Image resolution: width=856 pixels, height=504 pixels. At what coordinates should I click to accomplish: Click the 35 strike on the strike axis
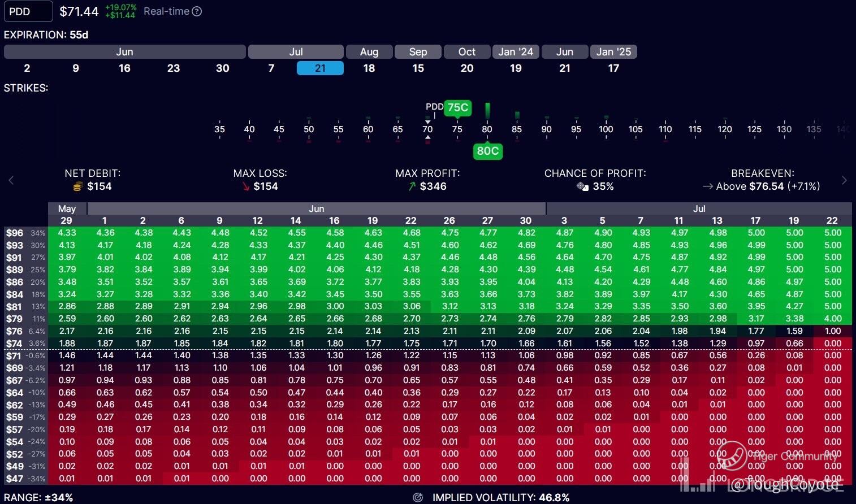pos(219,129)
